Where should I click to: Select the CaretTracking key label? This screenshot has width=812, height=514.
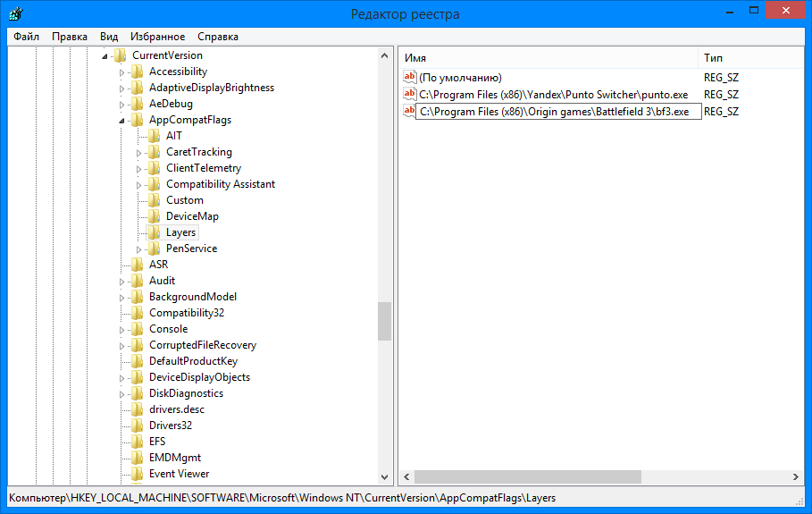(199, 152)
